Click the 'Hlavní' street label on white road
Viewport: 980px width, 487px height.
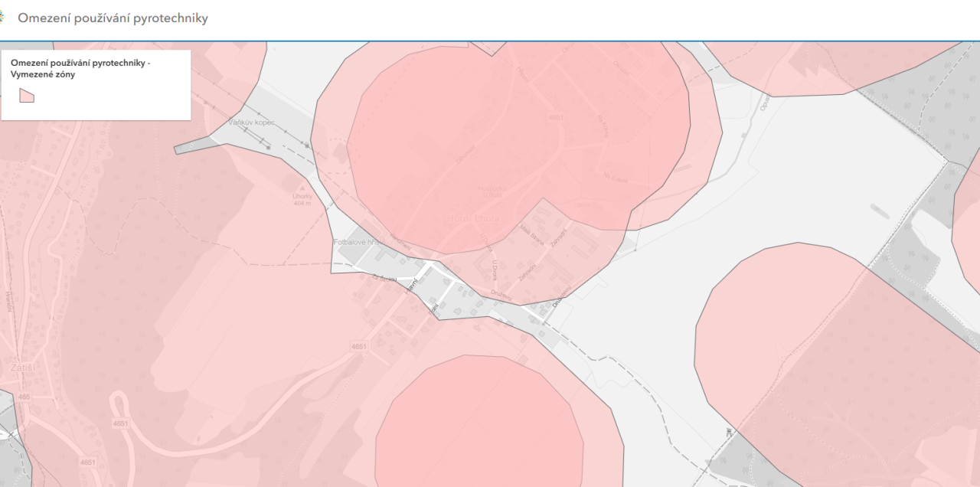[x=413, y=286]
